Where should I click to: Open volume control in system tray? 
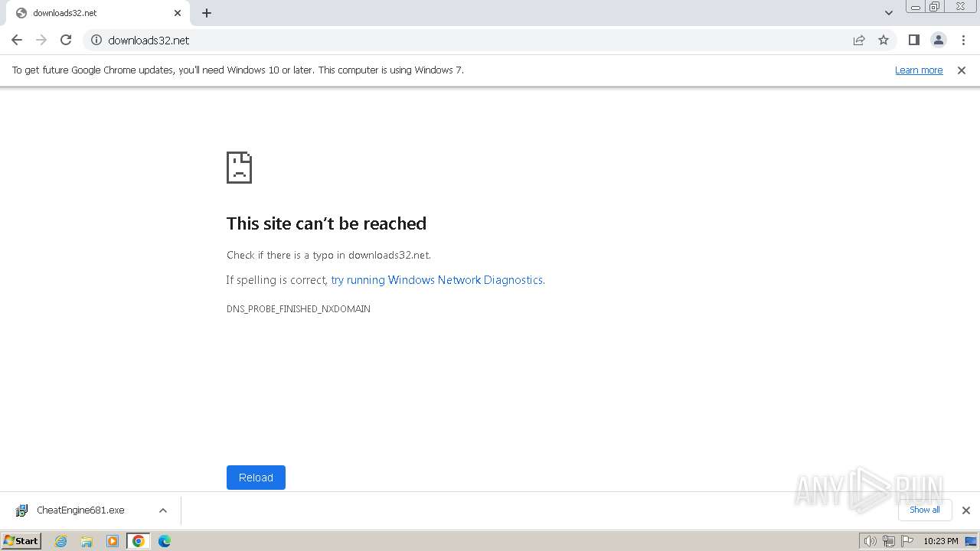tap(870, 541)
